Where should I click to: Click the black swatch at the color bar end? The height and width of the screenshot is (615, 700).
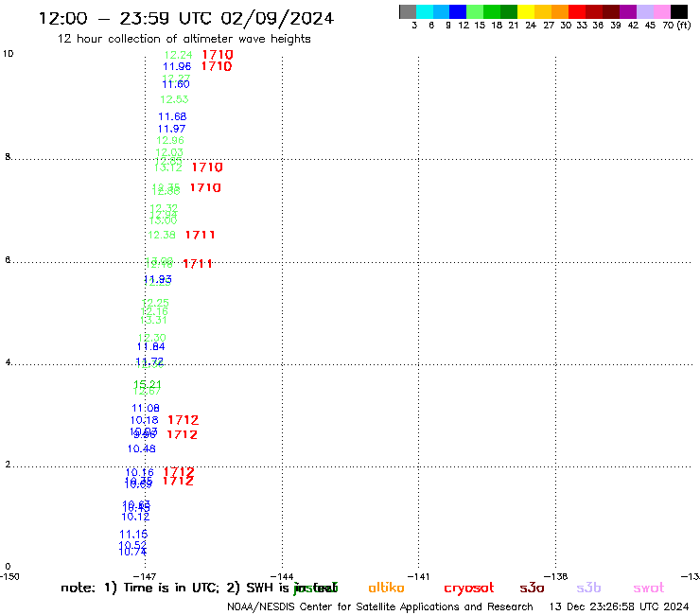(678, 11)
